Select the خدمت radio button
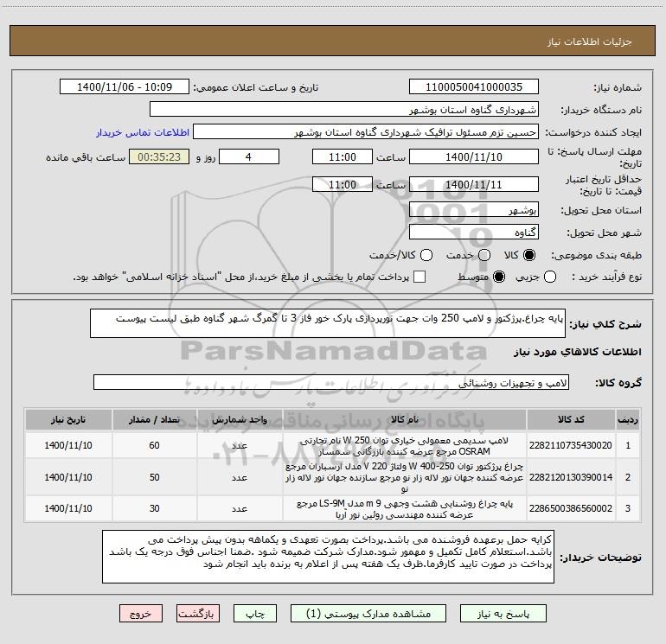666x644 pixels. 484,255
